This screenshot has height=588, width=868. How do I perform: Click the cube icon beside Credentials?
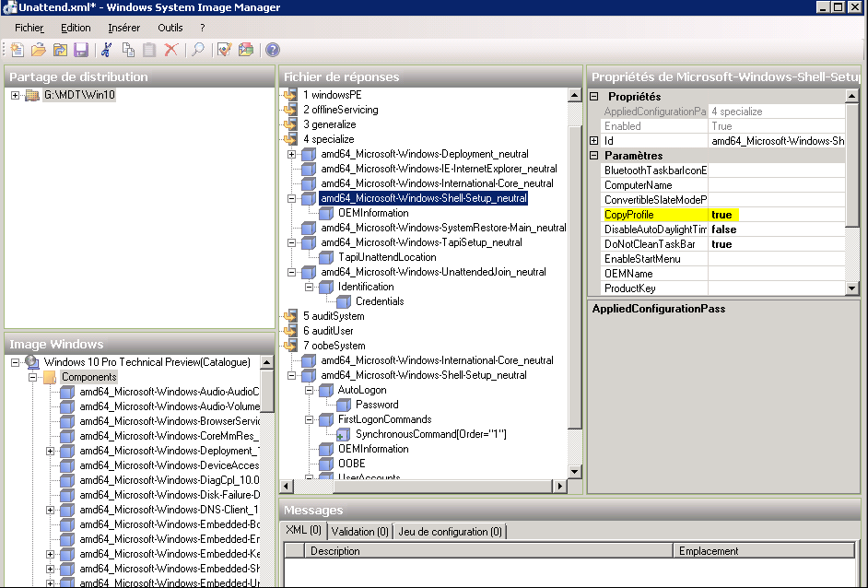click(x=344, y=301)
